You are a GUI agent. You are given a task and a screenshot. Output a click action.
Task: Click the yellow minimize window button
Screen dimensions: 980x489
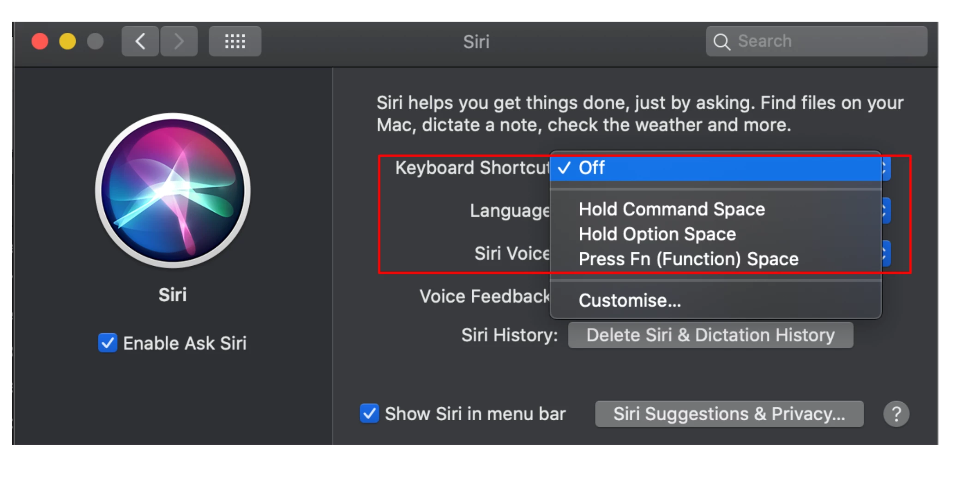coord(67,42)
